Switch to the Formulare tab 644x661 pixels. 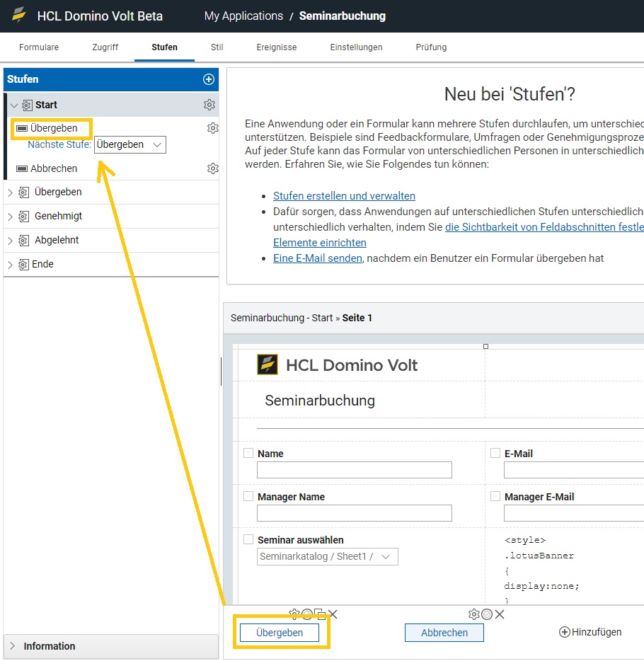point(39,47)
